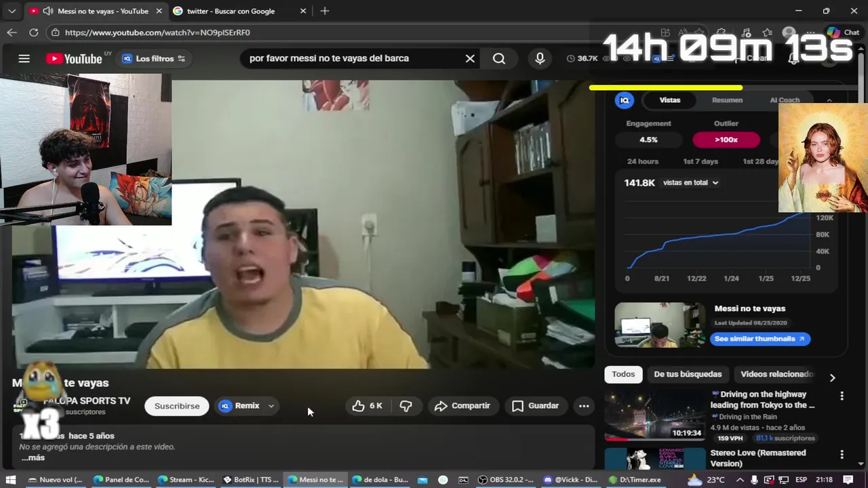This screenshot has height=488, width=868.
Task: Select Videos relacionados chip
Action: point(777,374)
